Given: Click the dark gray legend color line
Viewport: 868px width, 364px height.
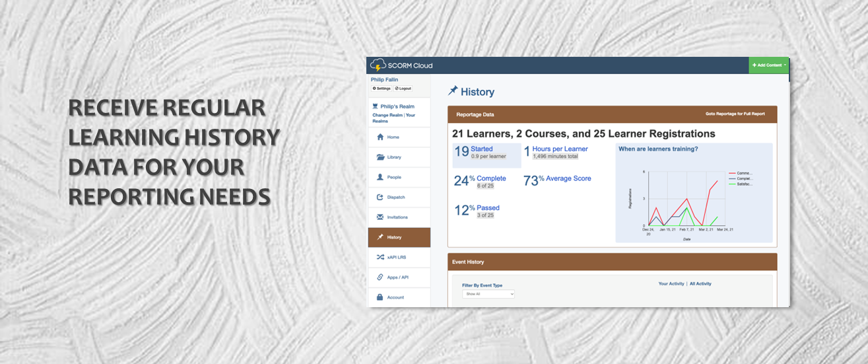Looking at the screenshot, I should (x=731, y=178).
